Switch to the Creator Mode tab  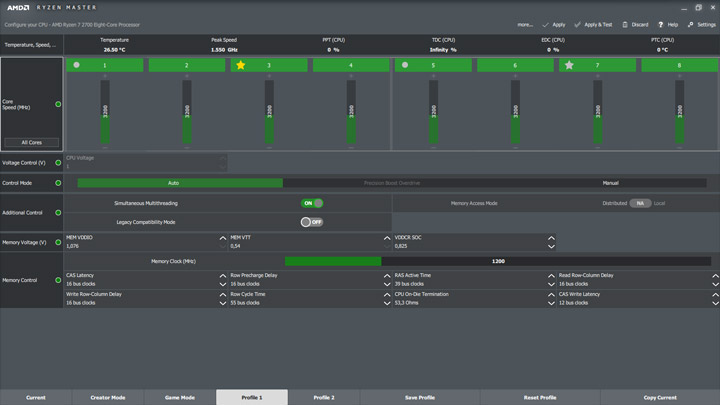tap(108, 397)
